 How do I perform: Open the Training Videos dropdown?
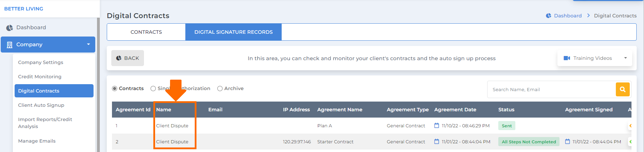tap(595, 58)
